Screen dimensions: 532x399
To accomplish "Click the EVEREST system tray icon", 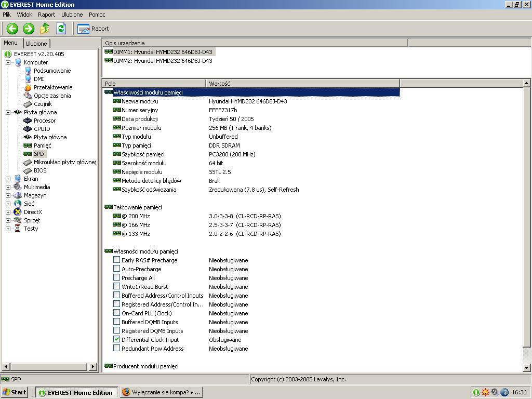I will click(x=476, y=392).
